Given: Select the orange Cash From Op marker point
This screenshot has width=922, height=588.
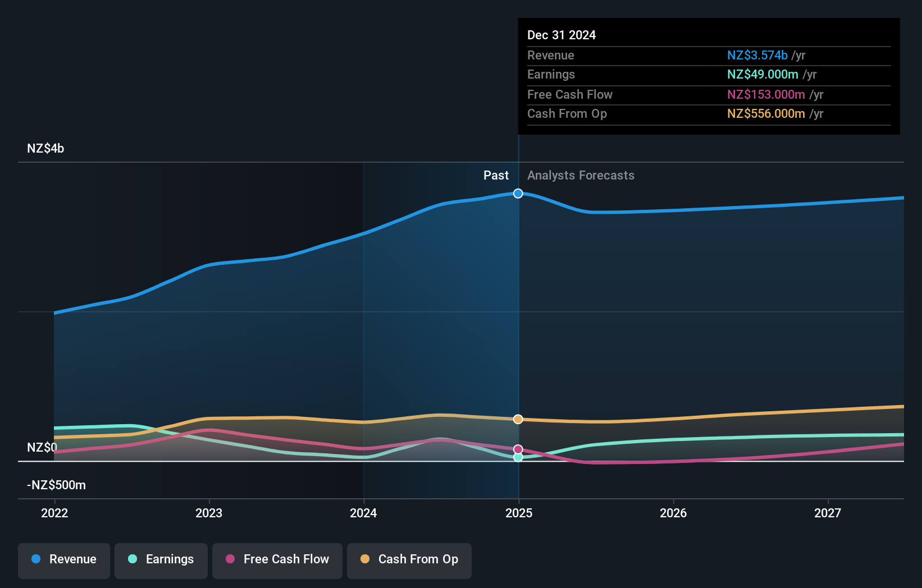Looking at the screenshot, I should (x=518, y=419).
